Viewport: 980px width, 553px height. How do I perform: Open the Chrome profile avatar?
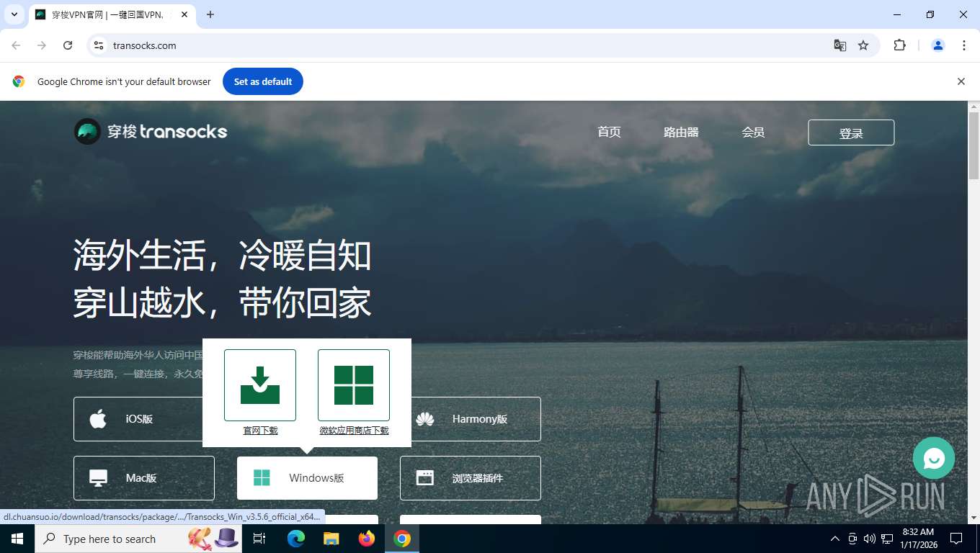pyautogui.click(x=938, y=45)
